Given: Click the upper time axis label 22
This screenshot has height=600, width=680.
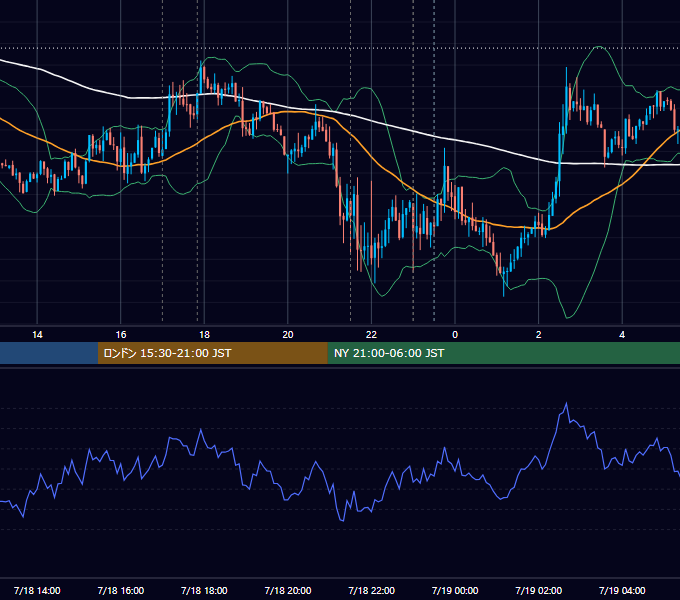Looking at the screenshot, I should tap(372, 335).
